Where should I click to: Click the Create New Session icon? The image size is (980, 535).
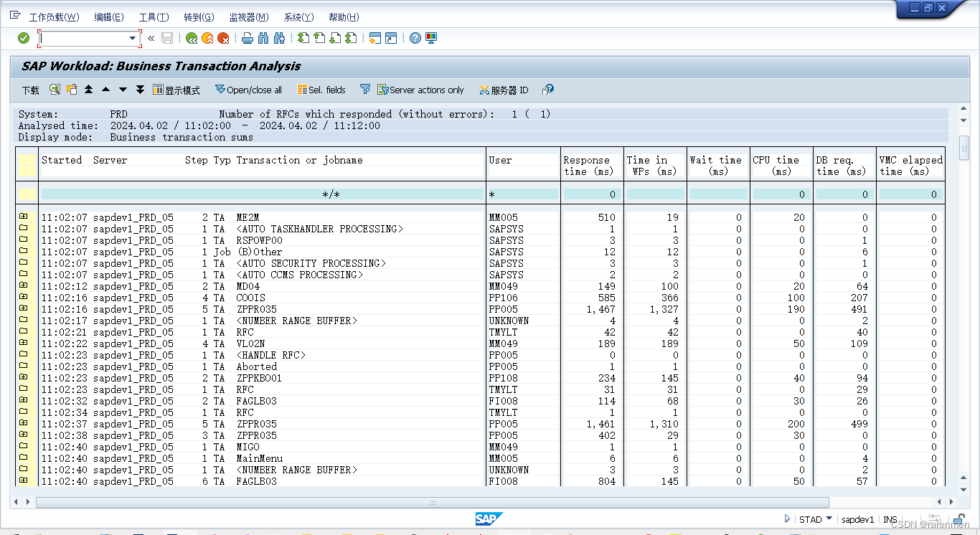pos(374,38)
